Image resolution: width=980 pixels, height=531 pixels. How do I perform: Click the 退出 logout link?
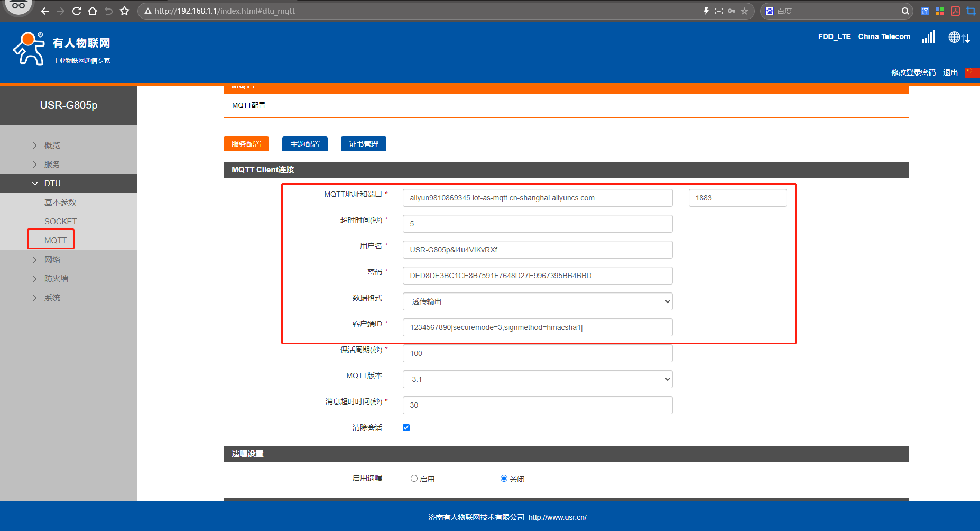point(950,72)
